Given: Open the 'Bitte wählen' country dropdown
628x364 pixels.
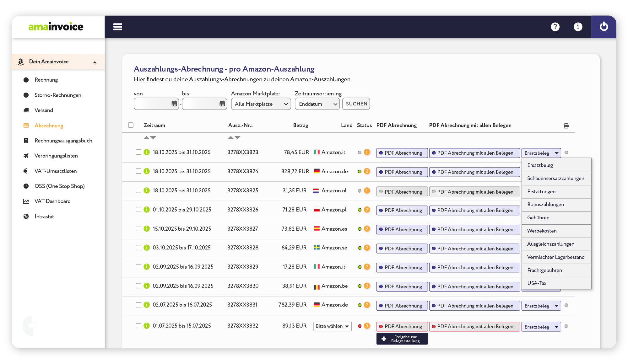Looking at the screenshot, I should (x=333, y=326).
